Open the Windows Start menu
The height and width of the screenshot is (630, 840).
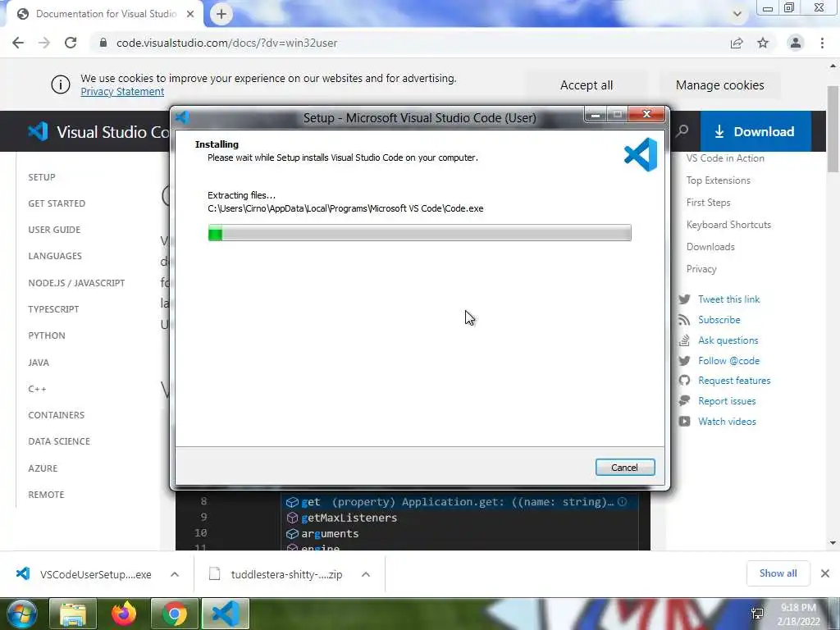[21, 614]
